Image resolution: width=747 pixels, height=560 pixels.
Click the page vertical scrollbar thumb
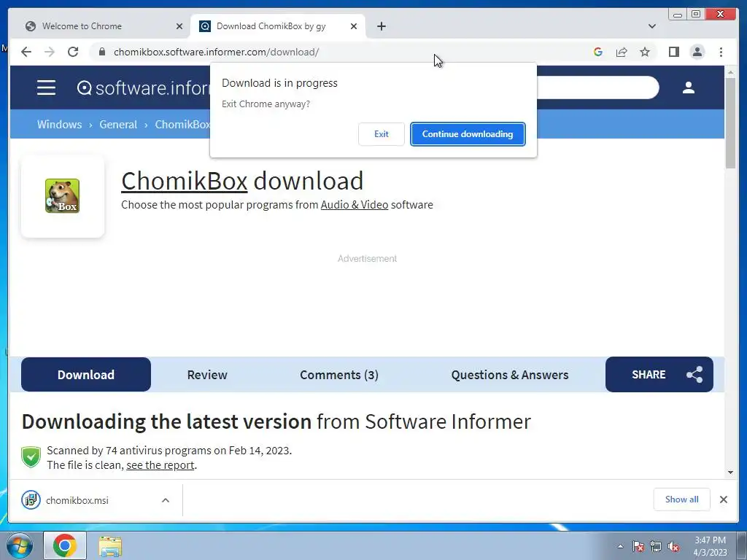click(x=731, y=122)
